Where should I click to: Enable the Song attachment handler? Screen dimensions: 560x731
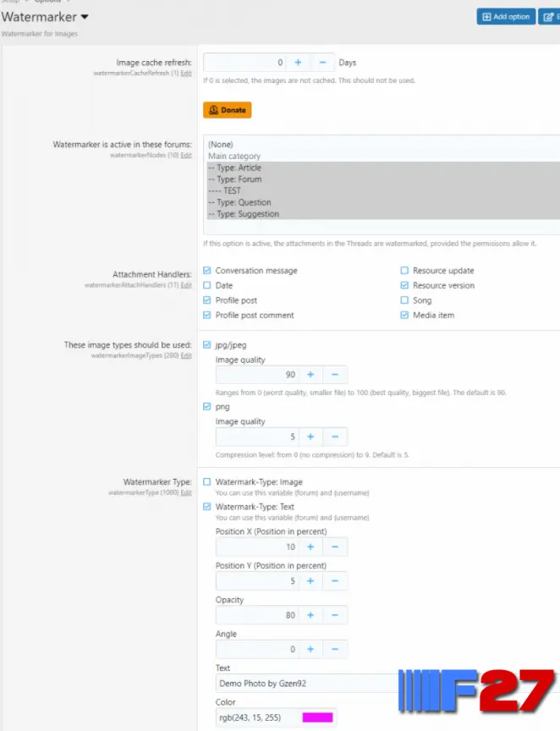click(405, 300)
